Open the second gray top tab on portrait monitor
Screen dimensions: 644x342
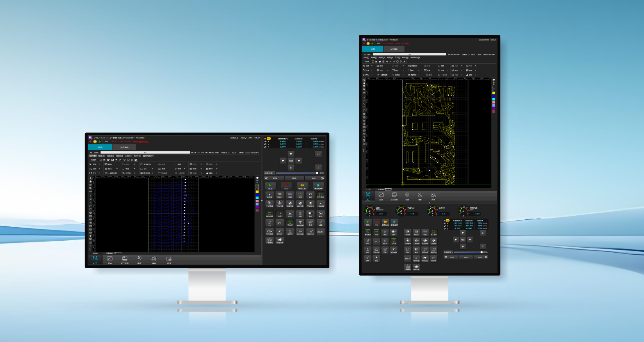pos(394,49)
